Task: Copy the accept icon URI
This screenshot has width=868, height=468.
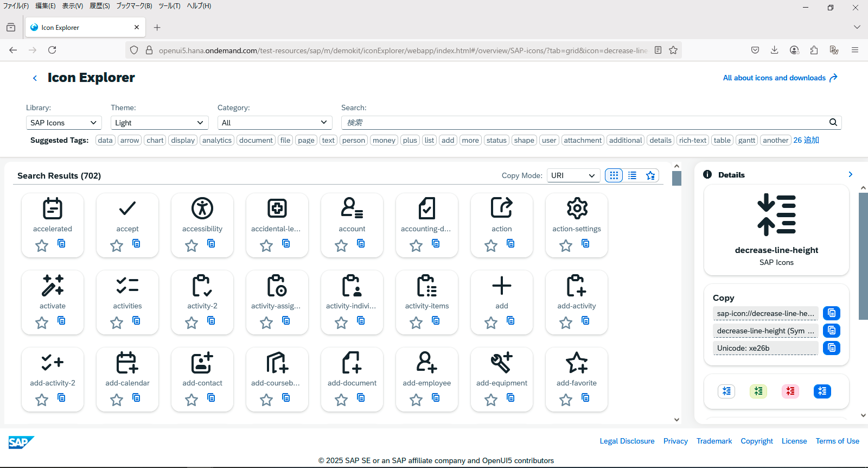Action: [137, 244]
